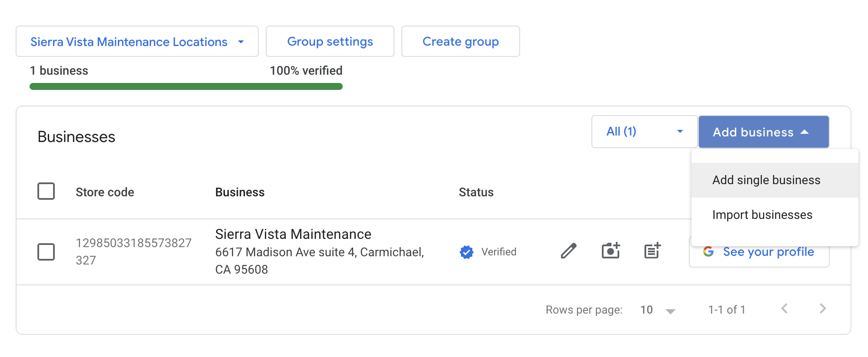This screenshot has height=357, width=868.
Task: Select Add single business menu option
Action: coord(766,180)
